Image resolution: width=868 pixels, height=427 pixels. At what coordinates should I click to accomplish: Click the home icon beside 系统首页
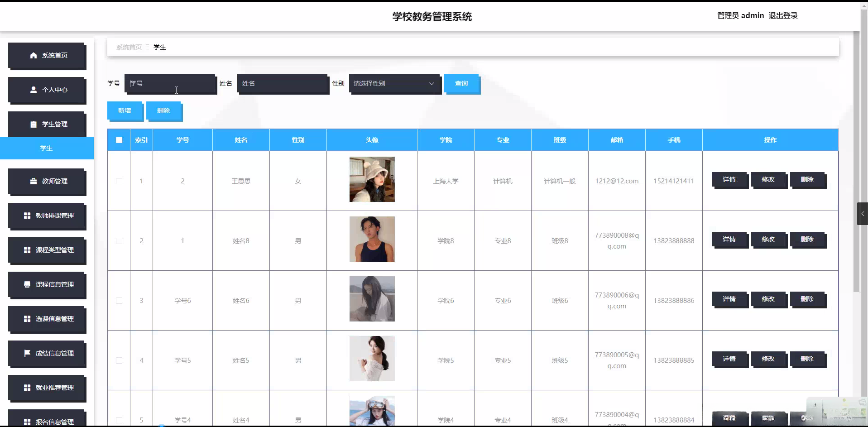pos(34,55)
